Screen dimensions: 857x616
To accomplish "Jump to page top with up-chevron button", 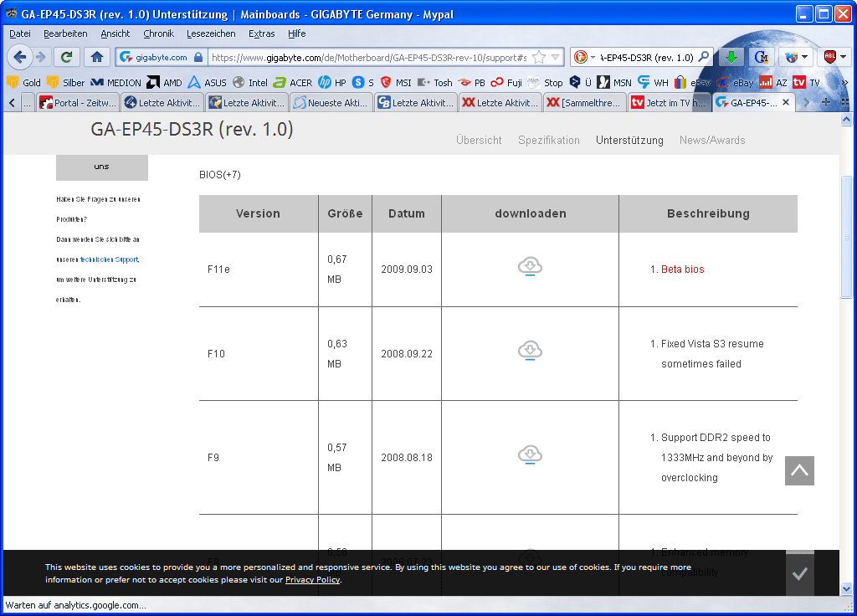I will click(799, 470).
